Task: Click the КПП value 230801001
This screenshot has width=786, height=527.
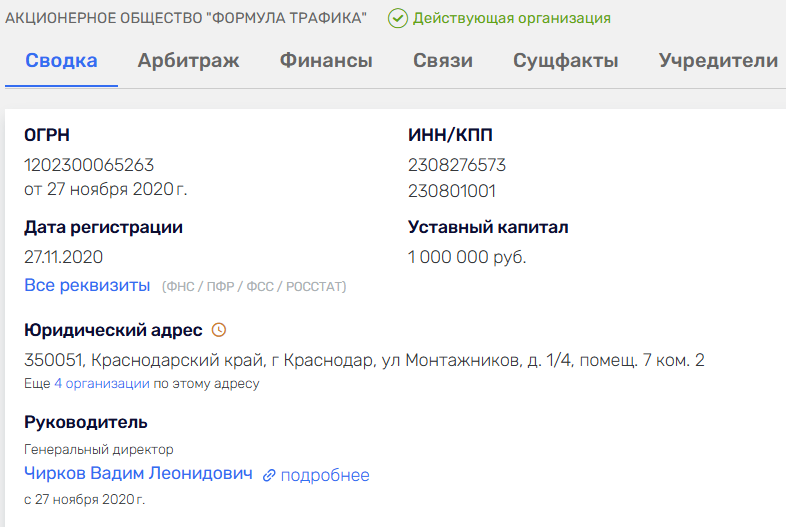Action: [x=452, y=191]
